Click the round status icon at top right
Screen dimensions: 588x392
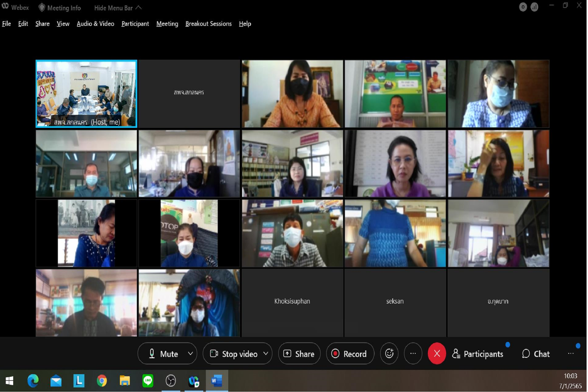click(x=523, y=7)
